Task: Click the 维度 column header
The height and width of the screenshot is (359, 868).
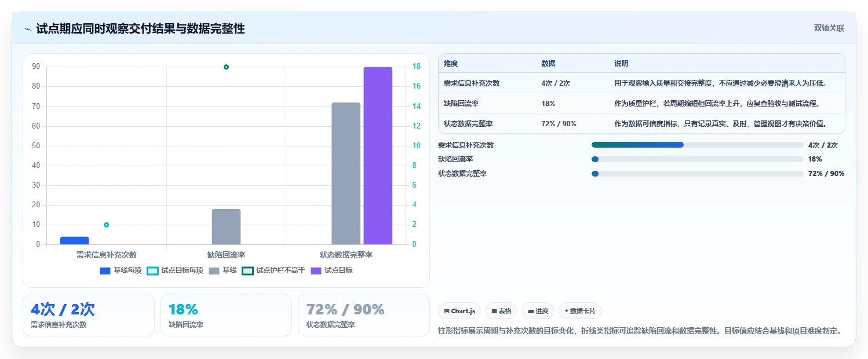Action: pyautogui.click(x=451, y=64)
